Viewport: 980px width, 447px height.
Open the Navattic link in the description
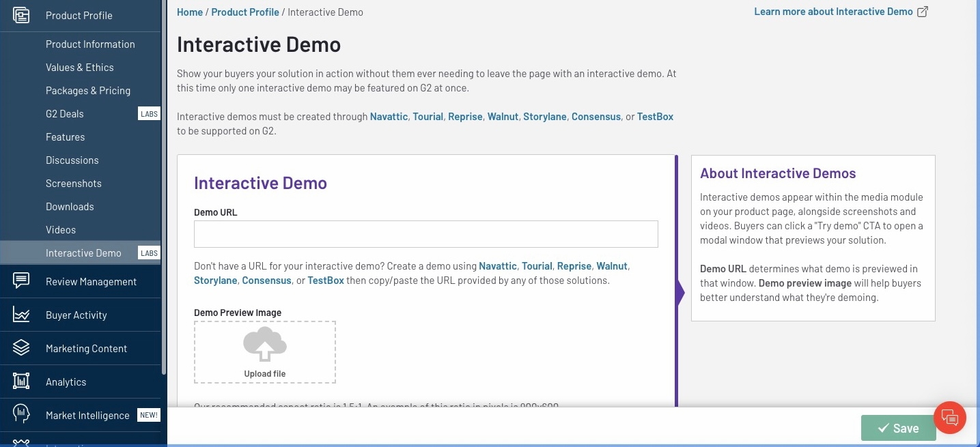pyautogui.click(x=389, y=117)
